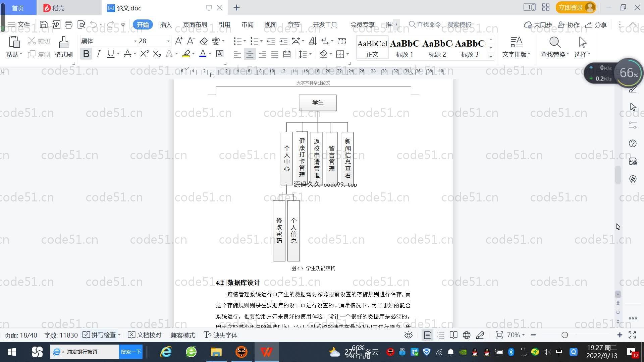Set left text alignment
Image resolution: width=644 pixels, height=362 pixels.
[x=237, y=54]
